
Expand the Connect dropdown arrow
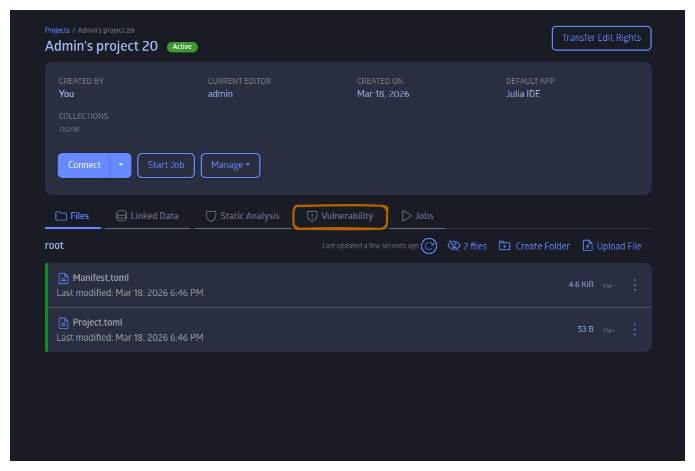coord(121,165)
